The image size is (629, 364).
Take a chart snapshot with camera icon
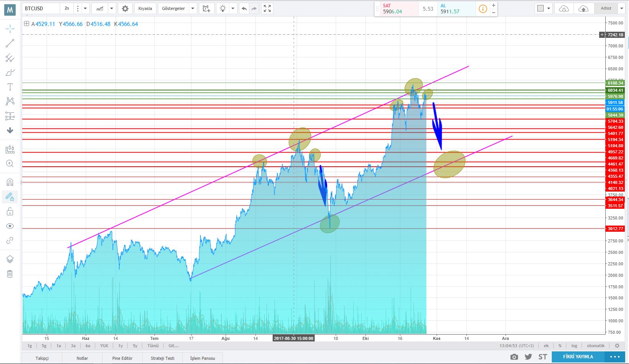[514, 357]
